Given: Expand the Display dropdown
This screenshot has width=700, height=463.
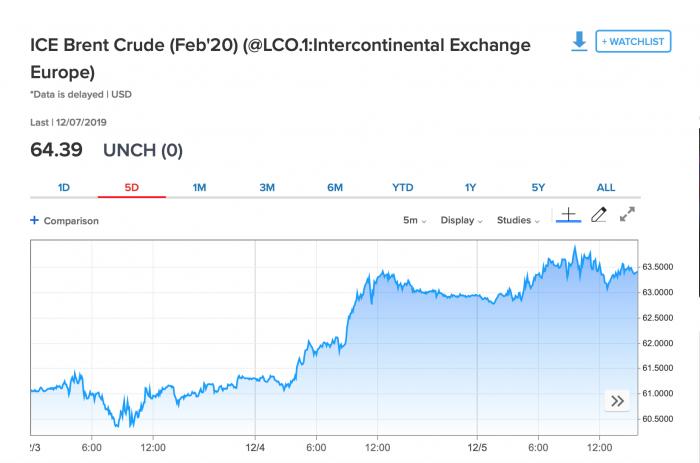Looking at the screenshot, I should tap(462, 220).
